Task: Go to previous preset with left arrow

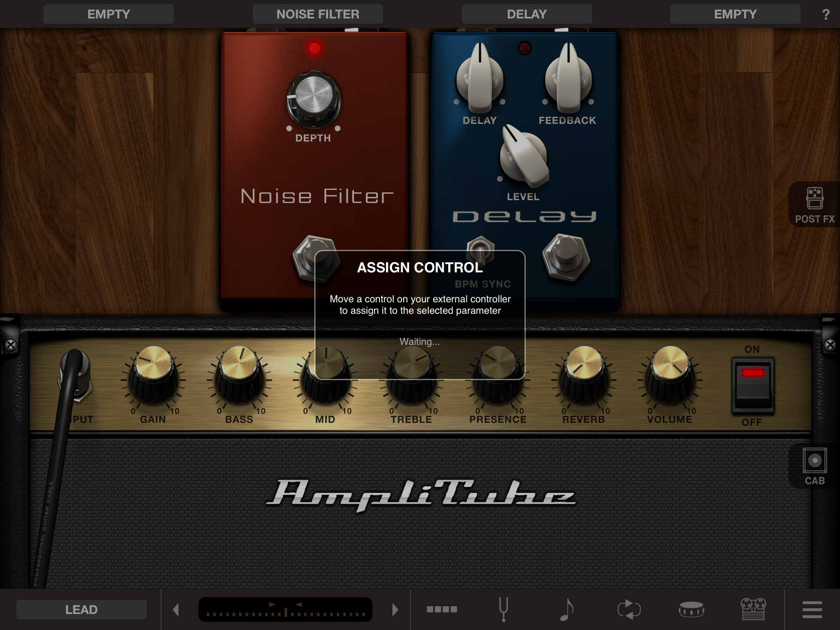Action: tap(176, 609)
